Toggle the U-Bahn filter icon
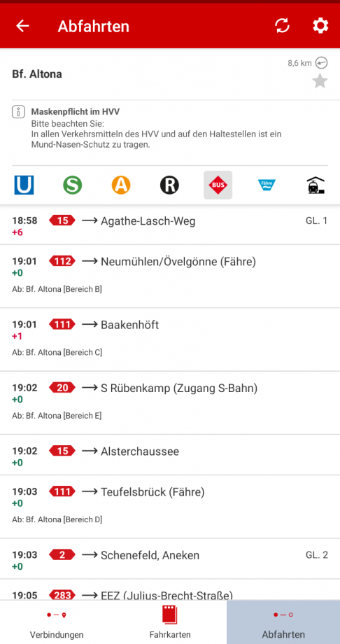The width and height of the screenshot is (340, 644). click(x=24, y=185)
